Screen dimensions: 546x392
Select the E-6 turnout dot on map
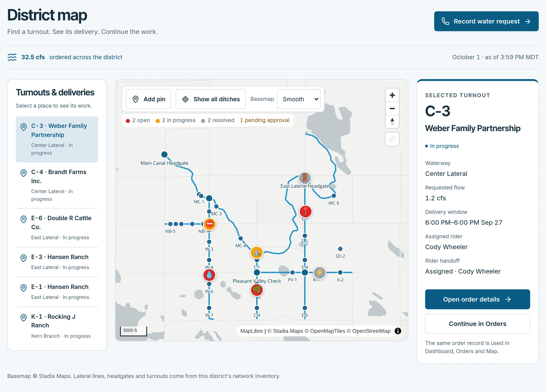305,308
